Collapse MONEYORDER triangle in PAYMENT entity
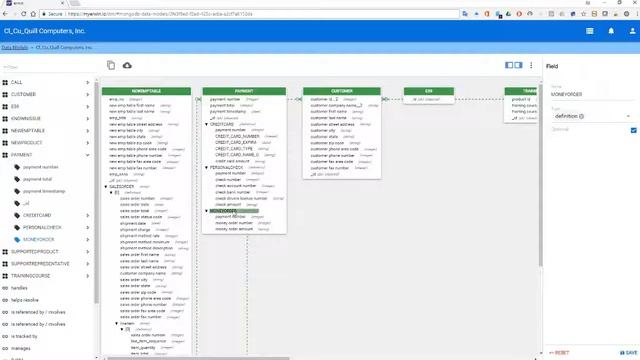The image size is (640, 360). coord(207,211)
